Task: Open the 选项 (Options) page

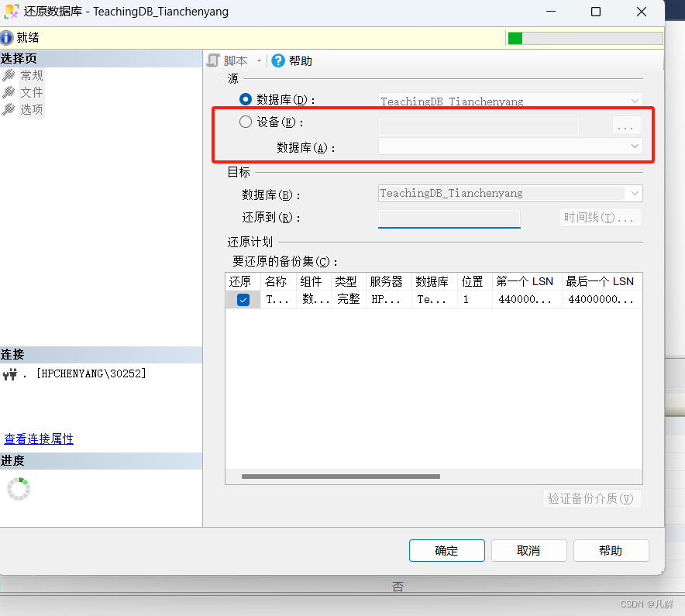Action: 32,109
